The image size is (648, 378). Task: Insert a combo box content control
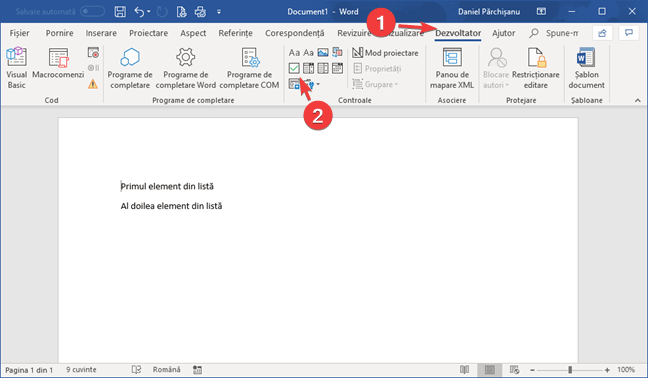(x=308, y=68)
